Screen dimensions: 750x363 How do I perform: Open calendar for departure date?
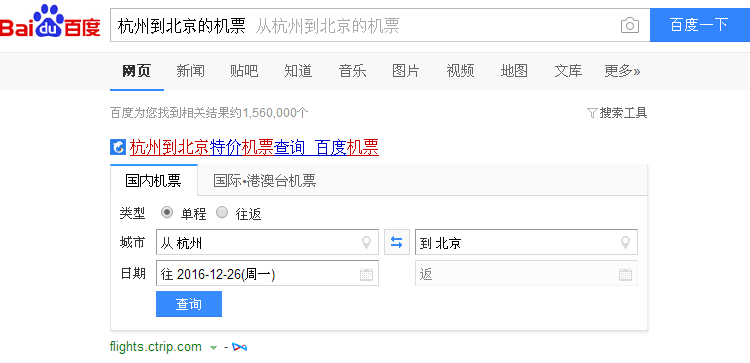pos(366,274)
